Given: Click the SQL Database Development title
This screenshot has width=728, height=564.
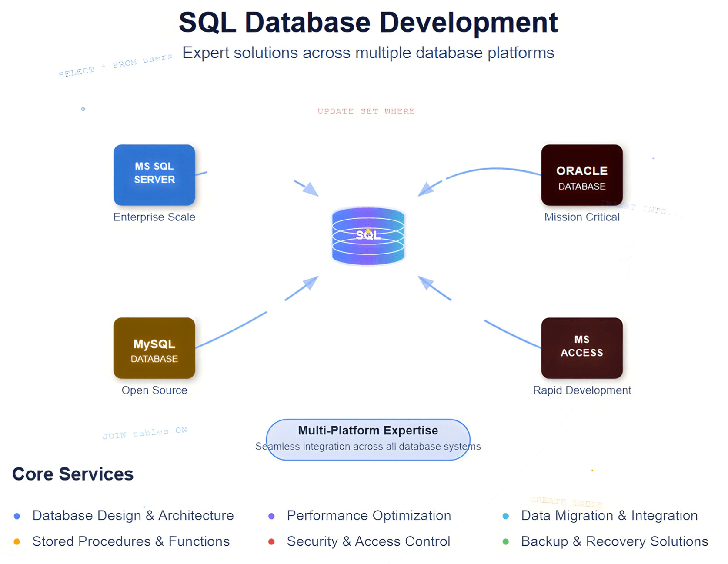Looking at the screenshot, I should click(x=368, y=22).
